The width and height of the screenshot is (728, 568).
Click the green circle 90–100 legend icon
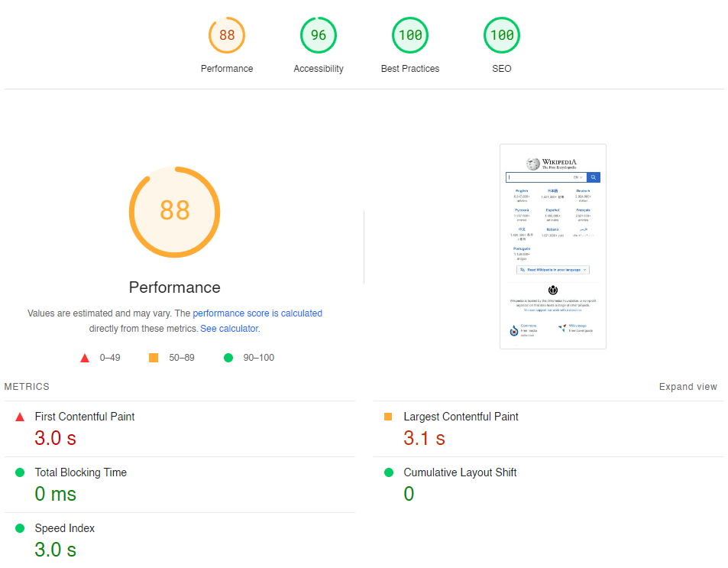(x=228, y=358)
